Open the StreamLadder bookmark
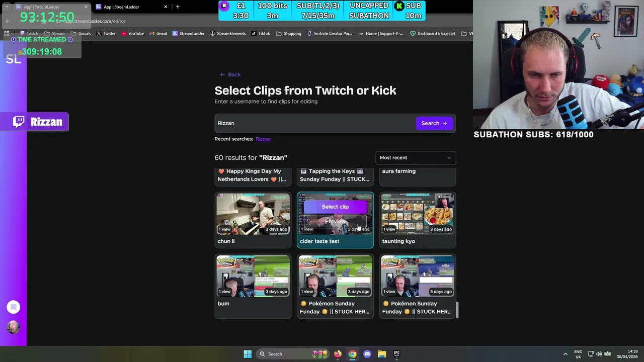The width and height of the screenshot is (644, 362). (x=188, y=34)
